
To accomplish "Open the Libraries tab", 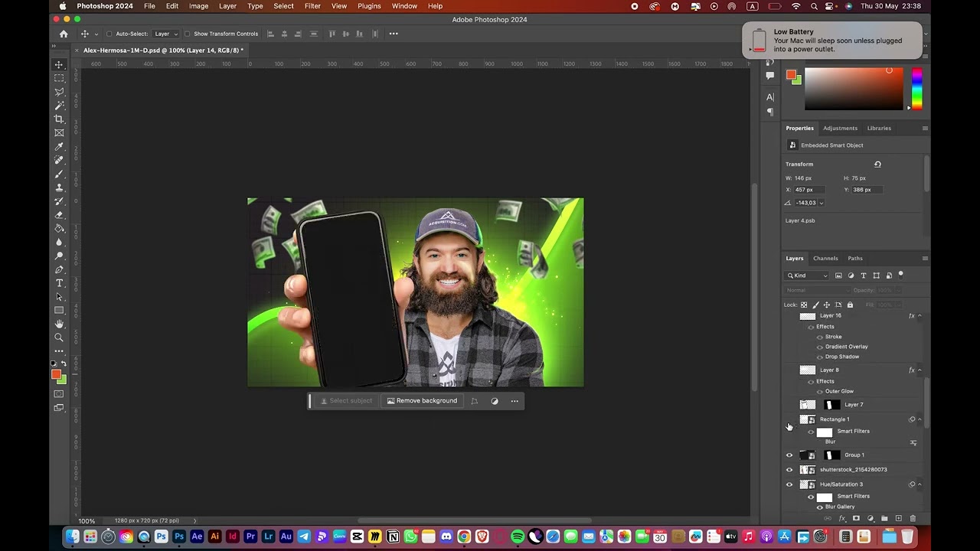I will click(879, 129).
